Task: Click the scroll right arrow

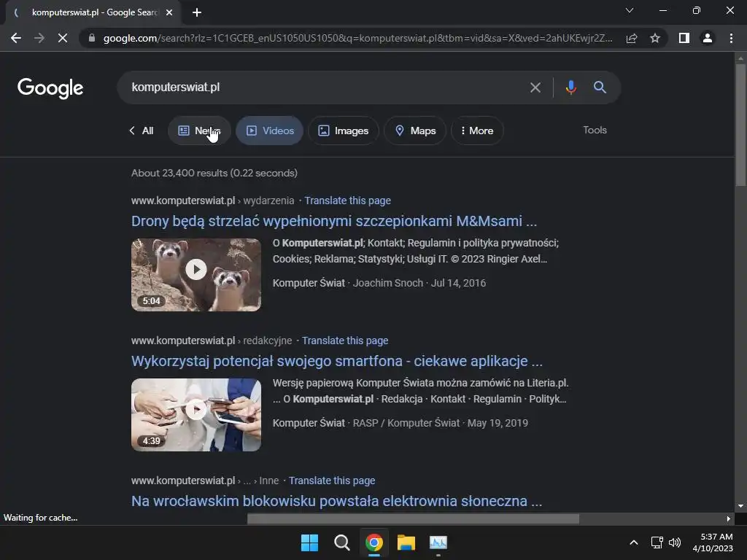Action: point(729,518)
